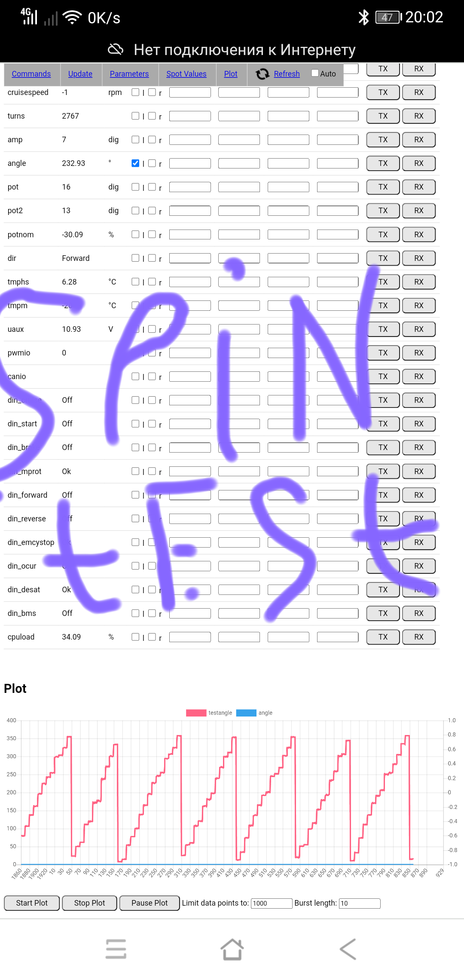Focus the Limit data points input field

click(272, 903)
